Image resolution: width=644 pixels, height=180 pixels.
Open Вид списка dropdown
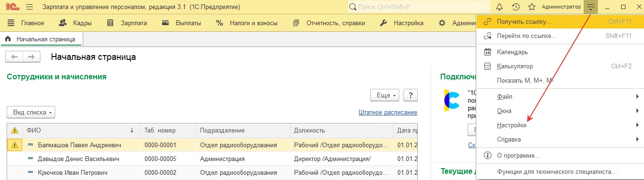coord(31,113)
